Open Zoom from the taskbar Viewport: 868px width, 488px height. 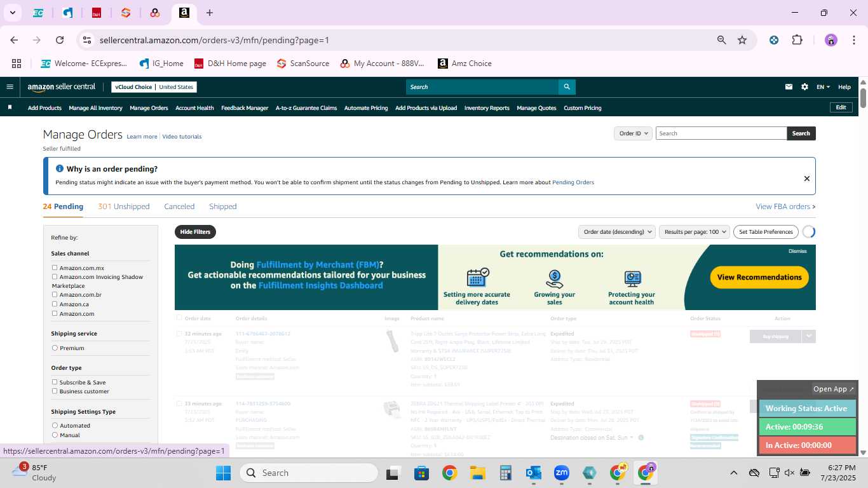click(561, 473)
